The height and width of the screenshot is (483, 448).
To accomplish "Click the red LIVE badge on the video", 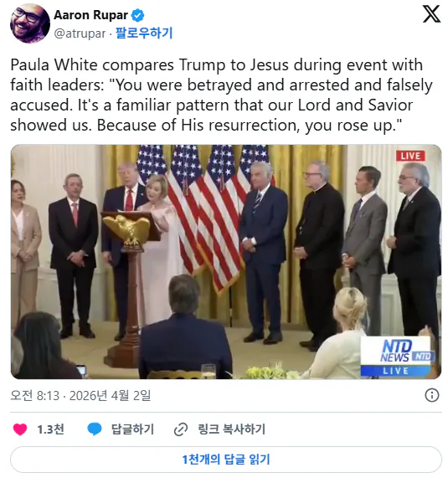I will tap(410, 156).
